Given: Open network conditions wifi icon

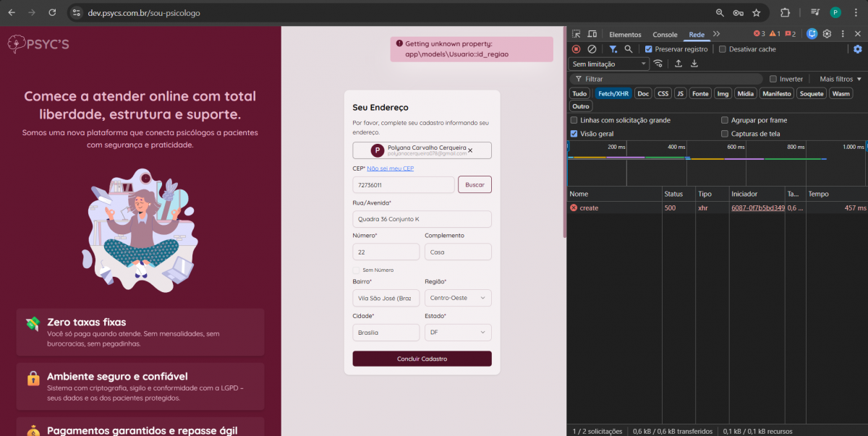Looking at the screenshot, I should coord(658,64).
